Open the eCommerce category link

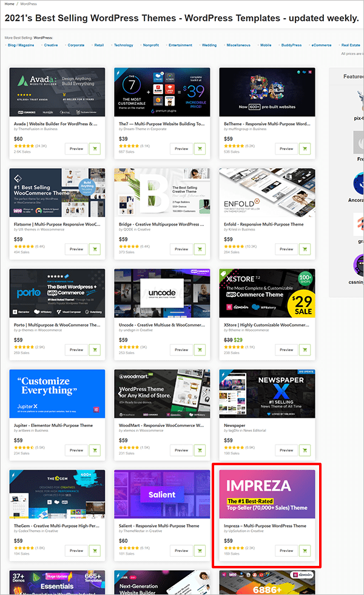tap(322, 45)
